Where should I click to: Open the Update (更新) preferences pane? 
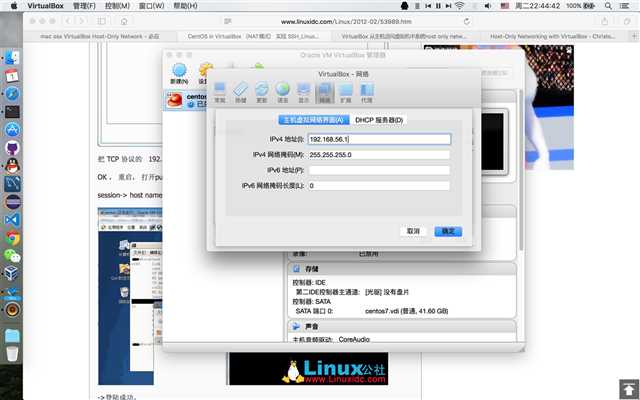click(x=262, y=93)
